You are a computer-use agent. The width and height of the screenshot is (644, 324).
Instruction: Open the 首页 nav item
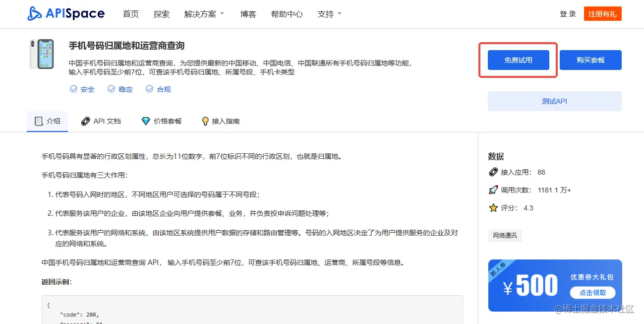point(131,14)
